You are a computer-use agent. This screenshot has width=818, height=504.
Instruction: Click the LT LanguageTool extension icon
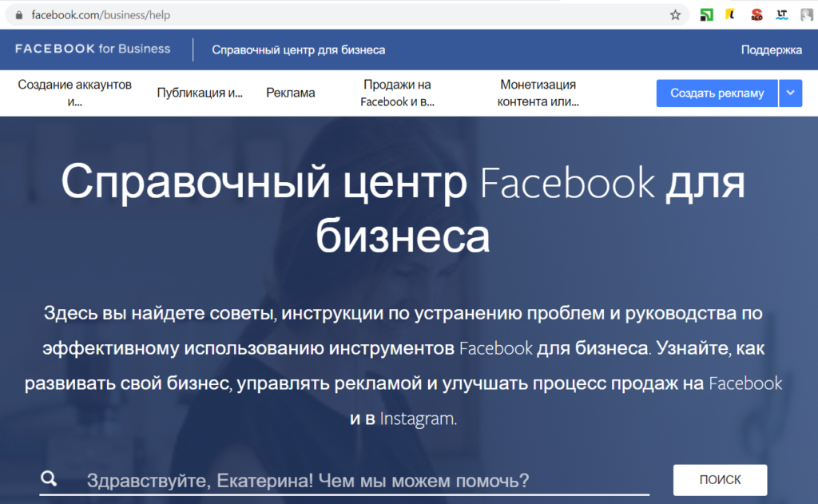(782, 14)
